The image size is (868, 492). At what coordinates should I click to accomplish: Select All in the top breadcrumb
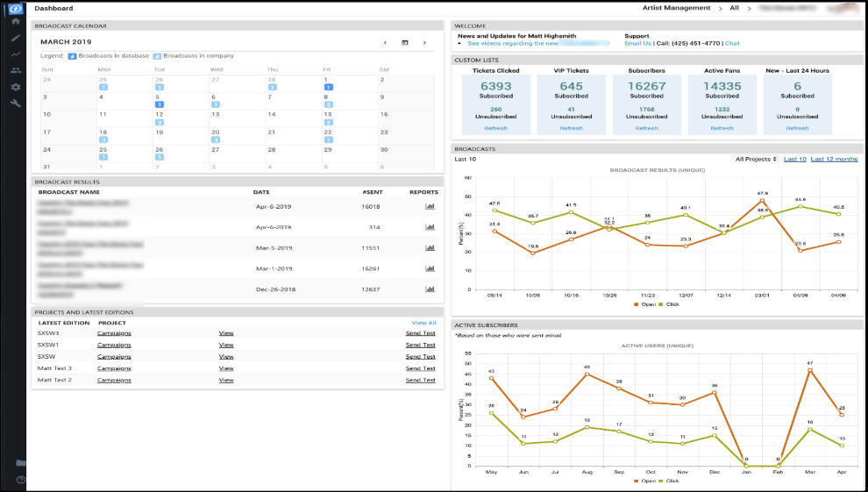pos(734,8)
